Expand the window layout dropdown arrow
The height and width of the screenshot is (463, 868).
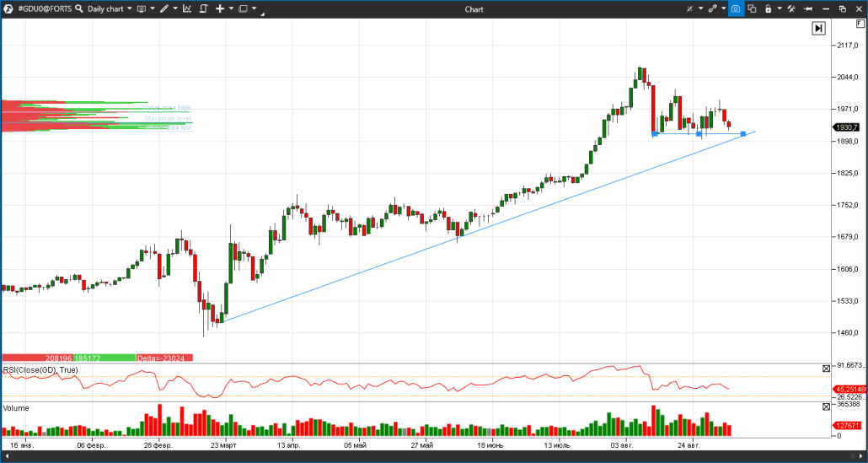254,8
